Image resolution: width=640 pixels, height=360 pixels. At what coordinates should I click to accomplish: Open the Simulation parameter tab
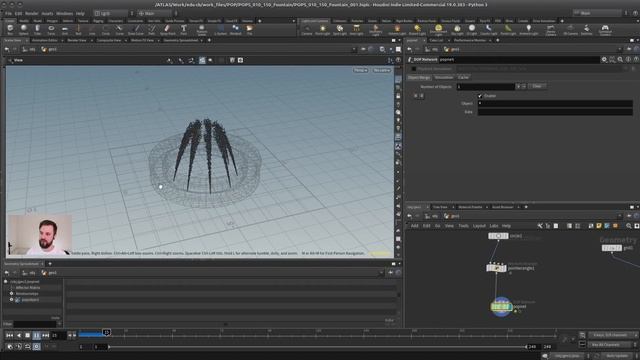[x=444, y=77]
